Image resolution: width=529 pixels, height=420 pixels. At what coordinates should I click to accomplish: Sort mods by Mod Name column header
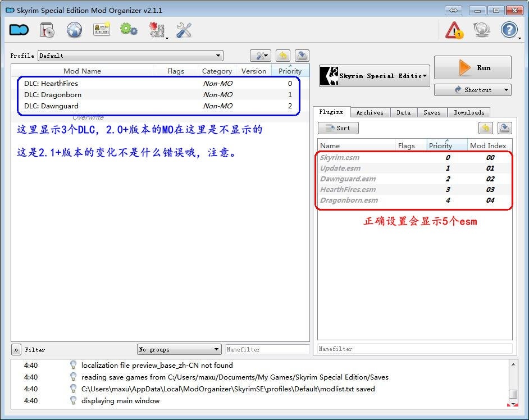pos(83,71)
